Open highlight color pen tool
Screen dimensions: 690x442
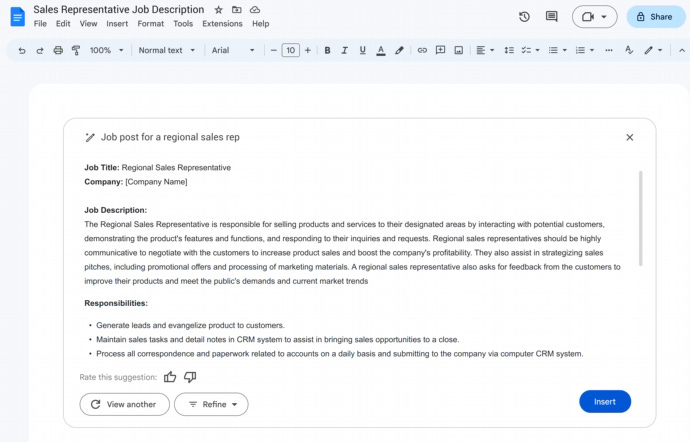click(x=399, y=50)
